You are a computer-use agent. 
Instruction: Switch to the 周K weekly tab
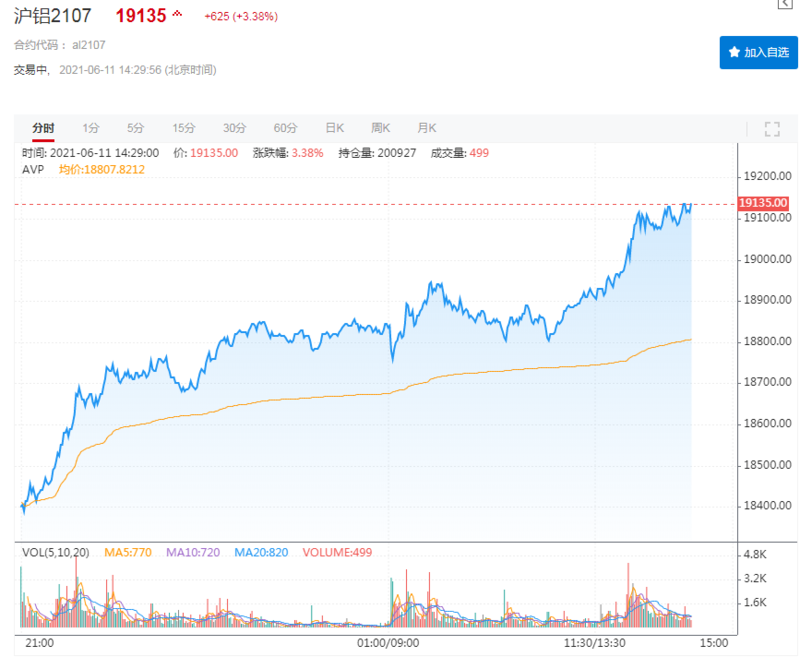381,128
